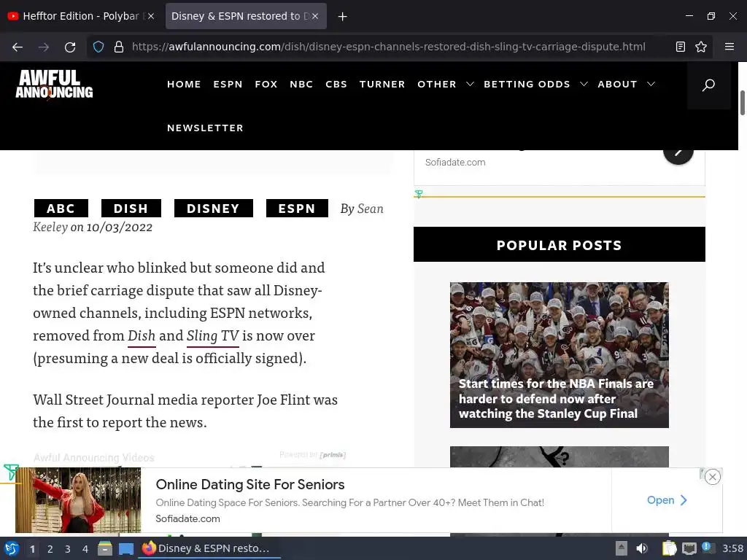
Task: Click the green ad badge above Popular Posts
Action: pyautogui.click(x=419, y=194)
